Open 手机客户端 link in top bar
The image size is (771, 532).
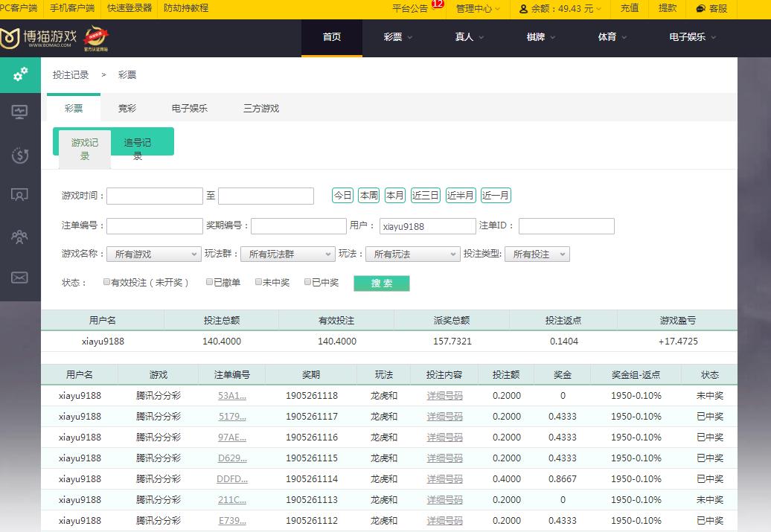pos(72,8)
